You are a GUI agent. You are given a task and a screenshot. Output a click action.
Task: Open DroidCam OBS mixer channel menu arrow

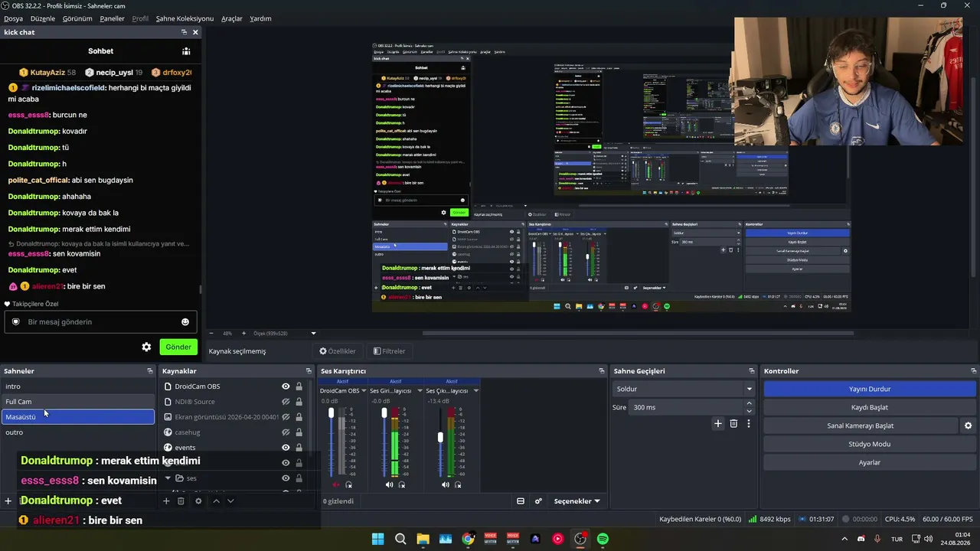click(x=364, y=391)
